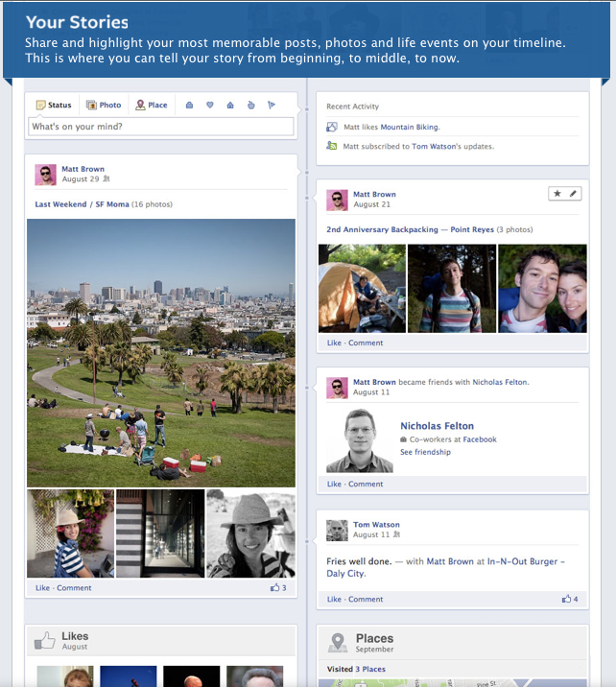Open the Place tab in composer
Image resolution: width=616 pixels, height=687 pixels.
pyautogui.click(x=152, y=106)
